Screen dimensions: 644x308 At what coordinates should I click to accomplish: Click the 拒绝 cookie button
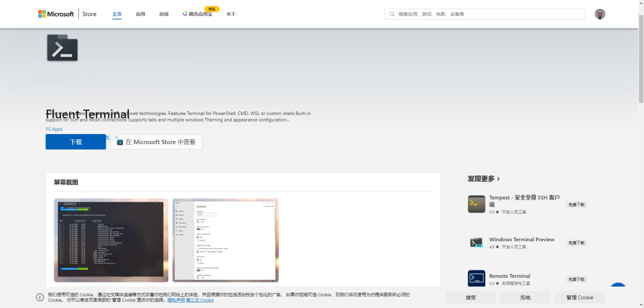coord(525,297)
